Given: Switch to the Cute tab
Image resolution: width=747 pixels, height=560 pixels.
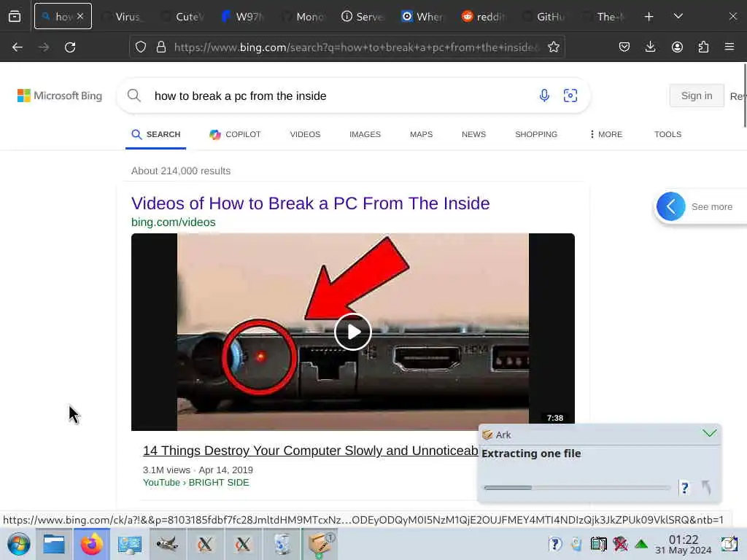Looking at the screenshot, I should click(183, 17).
